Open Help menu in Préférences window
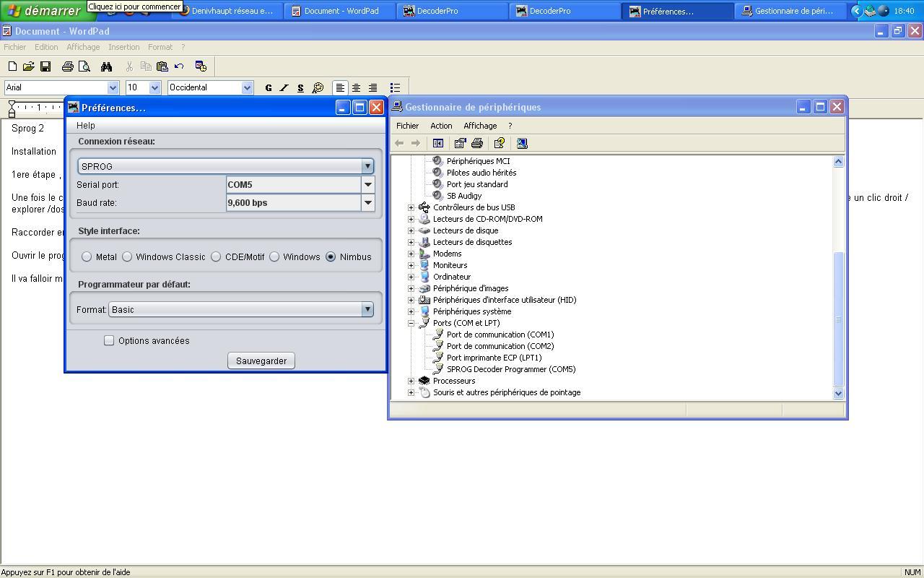This screenshot has height=578, width=924. (86, 126)
